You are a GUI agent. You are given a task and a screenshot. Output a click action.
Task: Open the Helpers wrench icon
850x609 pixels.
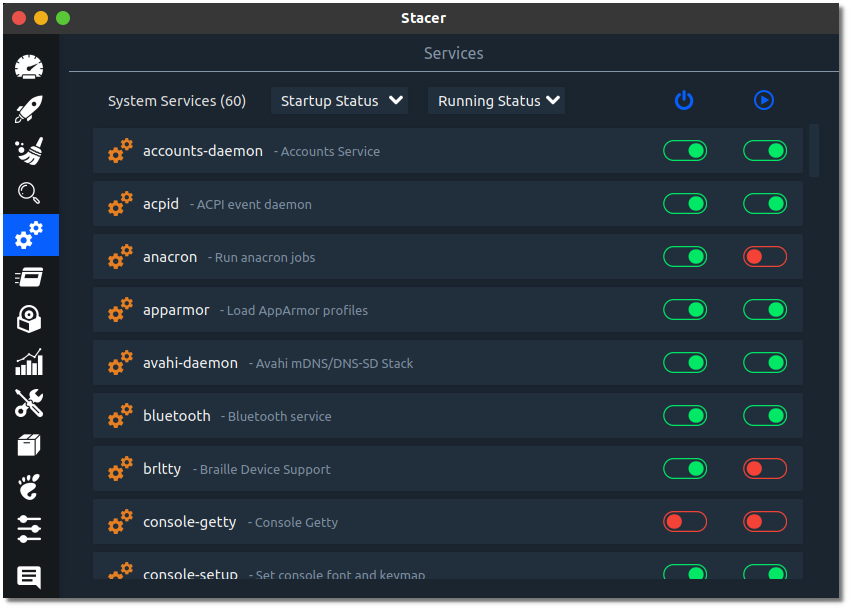tap(29, 404)
